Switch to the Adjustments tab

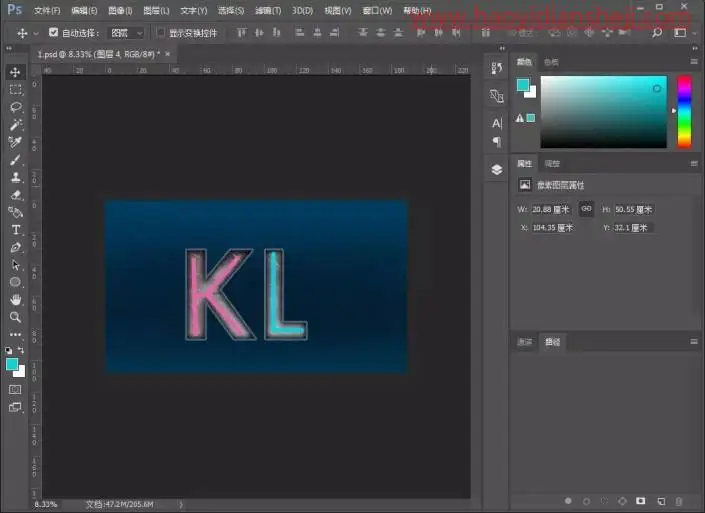[552, 164]
